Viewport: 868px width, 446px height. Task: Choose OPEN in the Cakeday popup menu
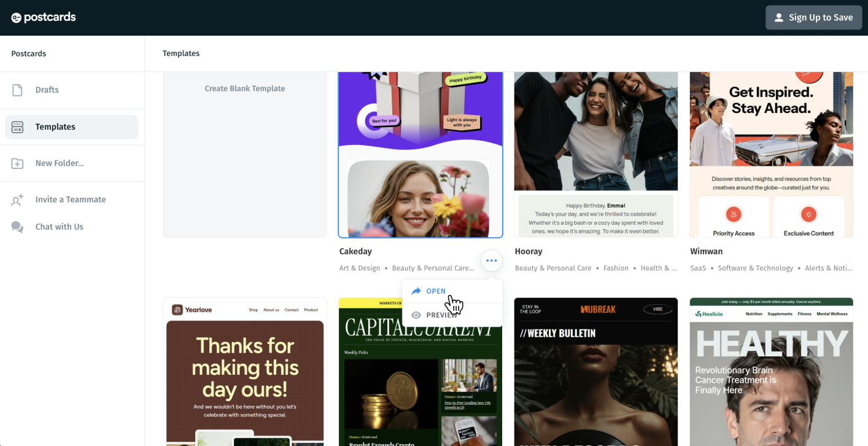click(x=452, y=291)
